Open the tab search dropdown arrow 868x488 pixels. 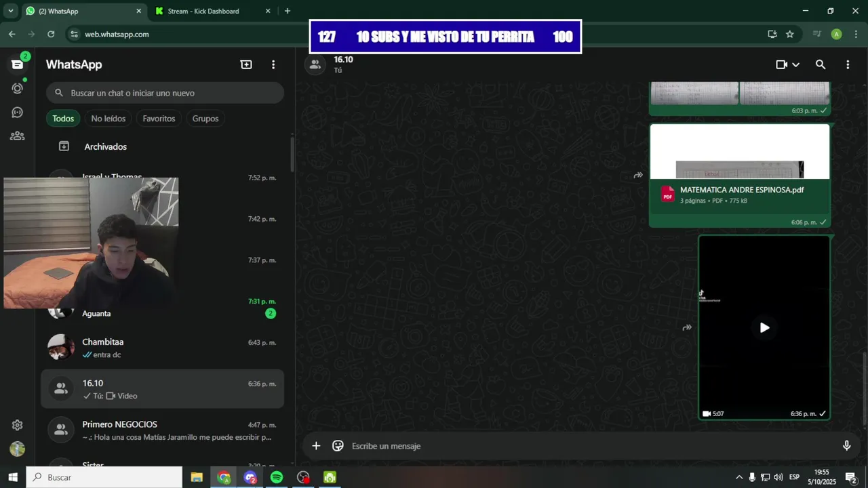[10, 11]
